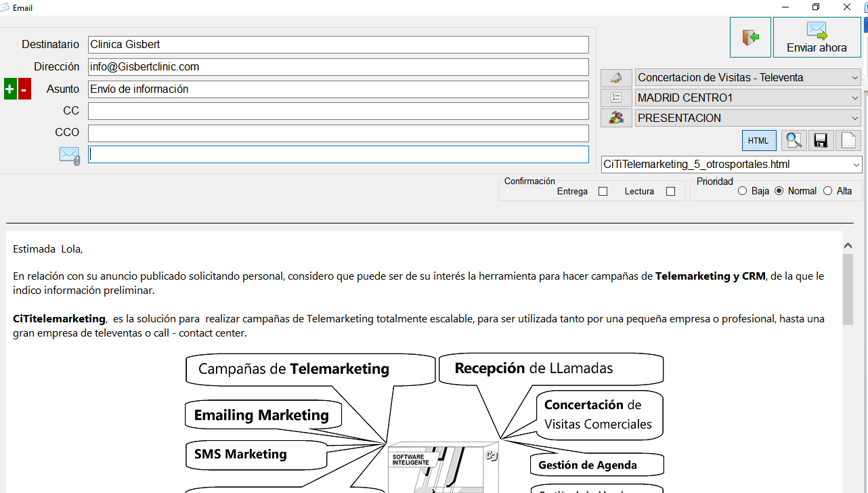Focus the Asunto subject field
Image resolution: width=868 pixels, height=493 pixels.
tap(339, 89)
